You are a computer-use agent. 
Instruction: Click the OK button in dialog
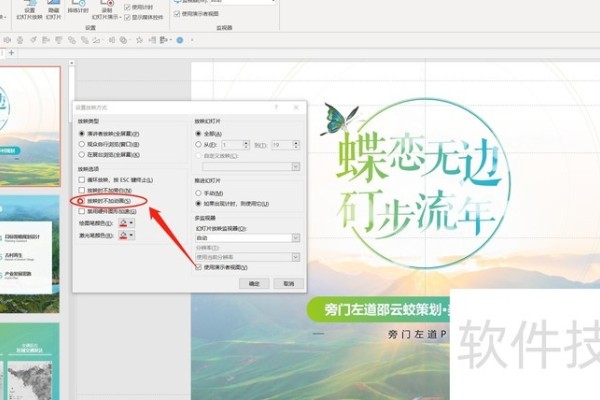pos(254,284)
